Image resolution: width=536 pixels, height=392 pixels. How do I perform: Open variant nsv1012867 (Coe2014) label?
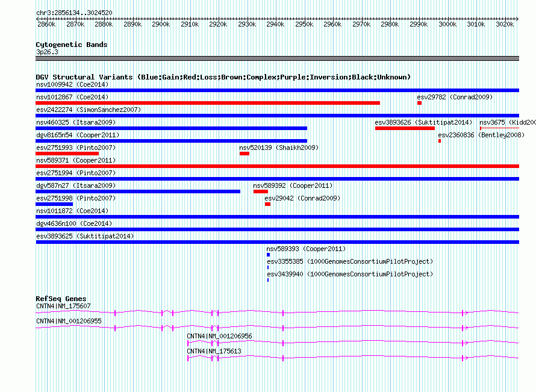tap(72, 97)
